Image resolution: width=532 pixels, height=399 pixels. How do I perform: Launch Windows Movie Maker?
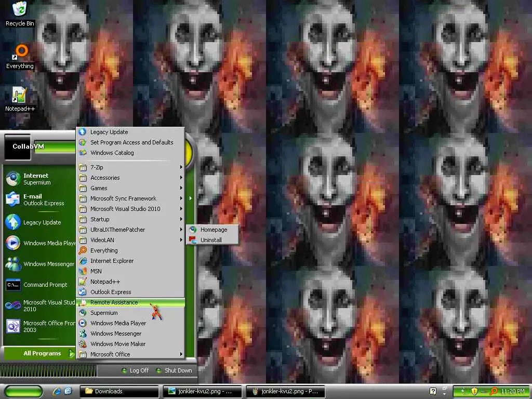click(130, 344)
